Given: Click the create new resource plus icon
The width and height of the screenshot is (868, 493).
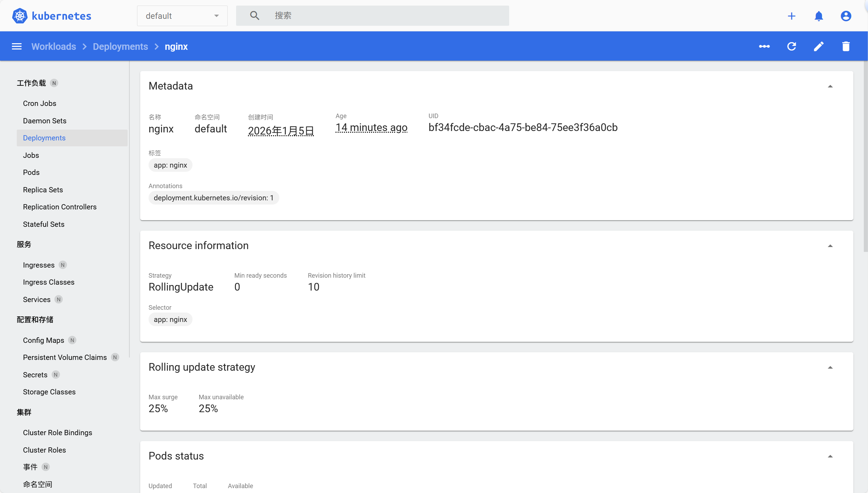Looking at the screenshot, I should pyautogui.click(x=791, y=16).
